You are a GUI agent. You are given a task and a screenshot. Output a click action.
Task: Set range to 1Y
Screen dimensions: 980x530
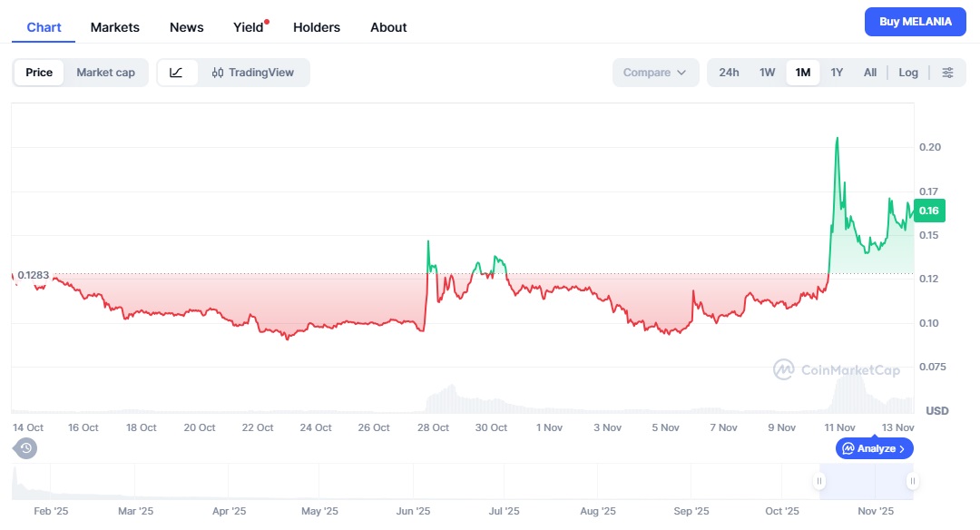[x=837, y=73]
